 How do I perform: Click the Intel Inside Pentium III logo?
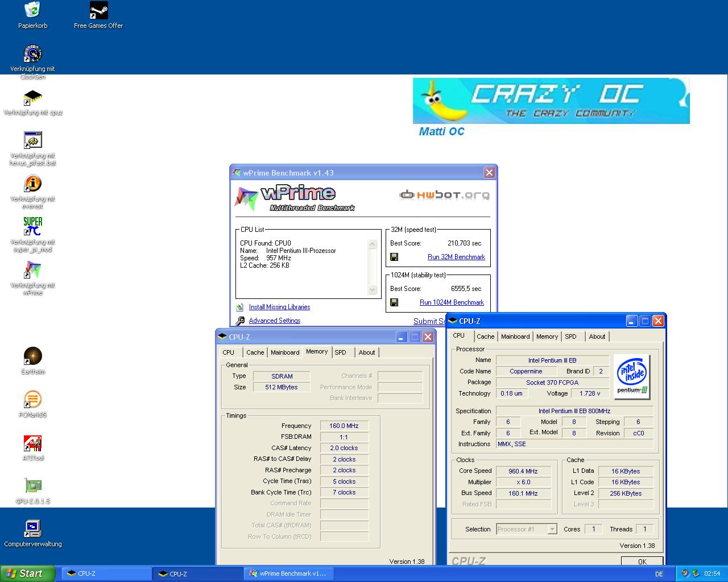[x=632, y=377]
